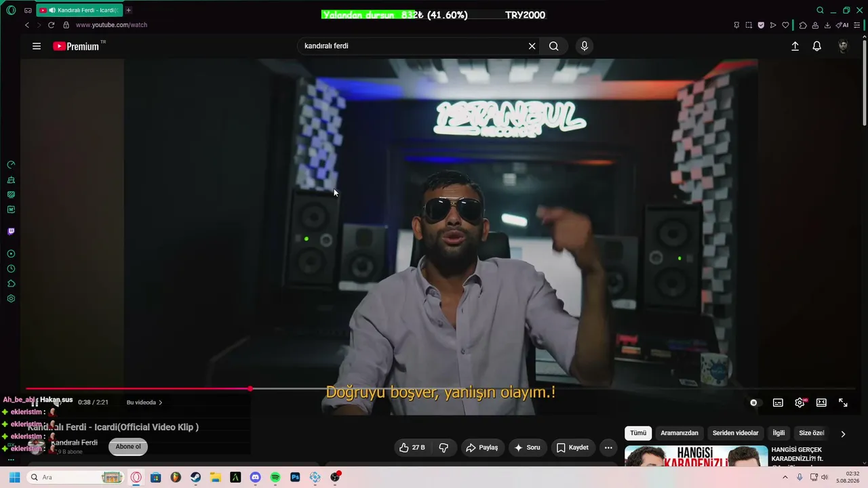Open Discord from the taskbar
Viewport: 868px width, 488px height.
tap(255, 477)
